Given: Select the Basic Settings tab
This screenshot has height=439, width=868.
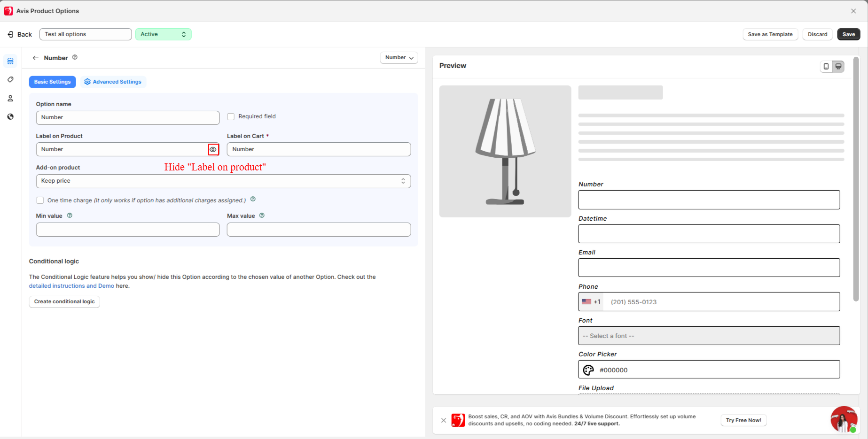Looking at the screenshot, I should (x=52, y=82).
